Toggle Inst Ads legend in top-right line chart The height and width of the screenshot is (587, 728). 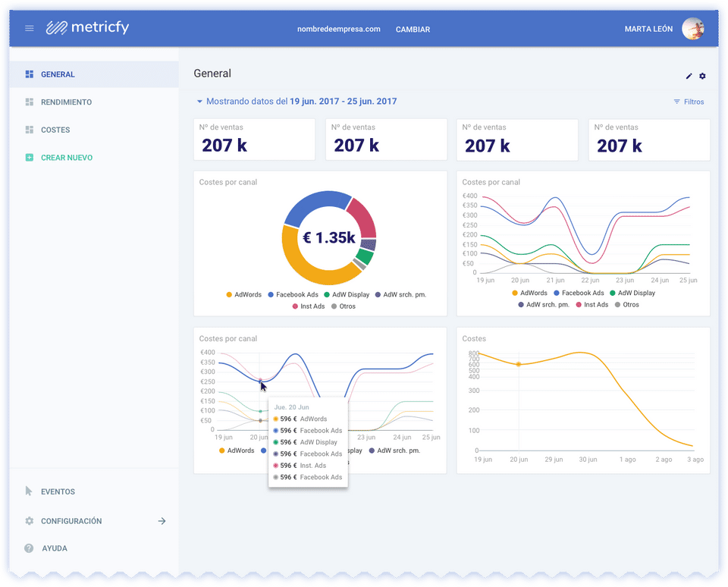coord(592,305)
